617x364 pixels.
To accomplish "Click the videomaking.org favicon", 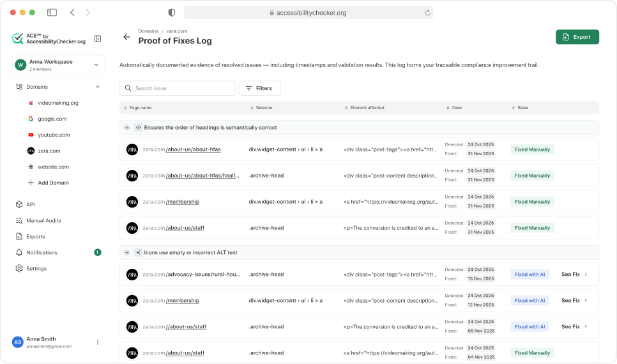I will 31,103.
